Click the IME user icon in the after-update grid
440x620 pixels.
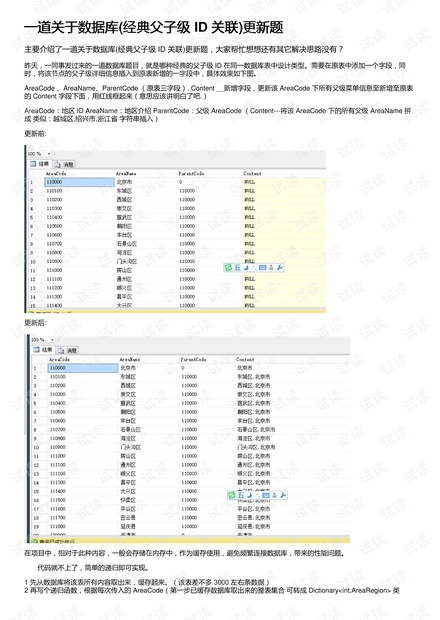coord(275,495)
